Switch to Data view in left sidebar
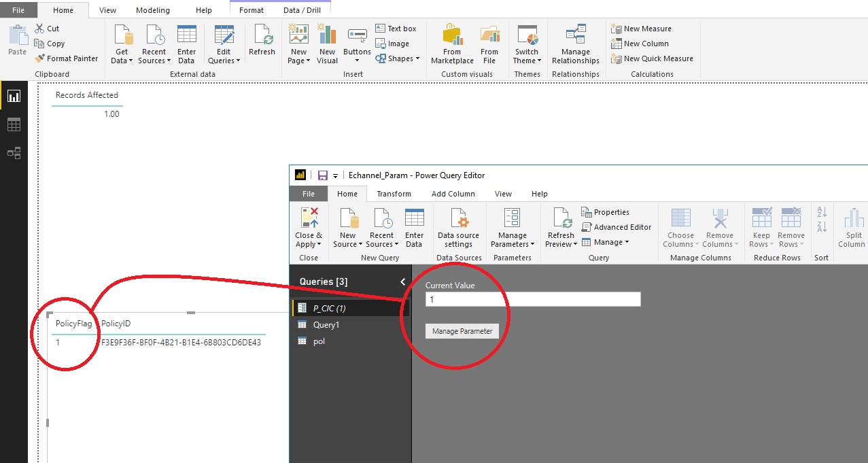 pyautogui.click(x=14, y=124)
